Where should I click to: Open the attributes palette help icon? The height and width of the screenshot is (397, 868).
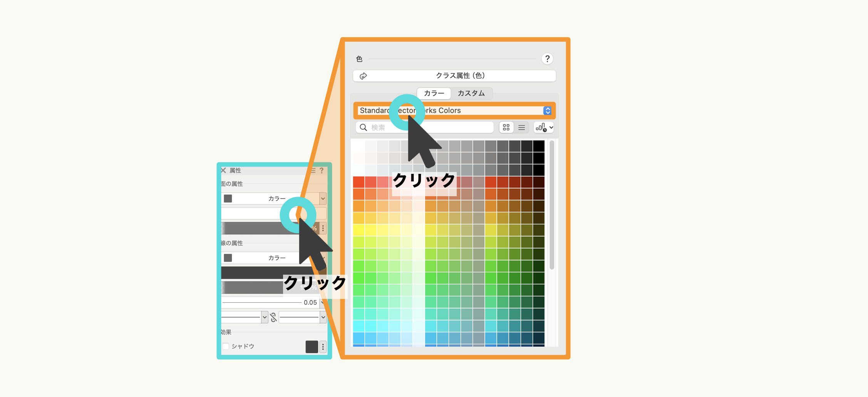tap(322, 170)
